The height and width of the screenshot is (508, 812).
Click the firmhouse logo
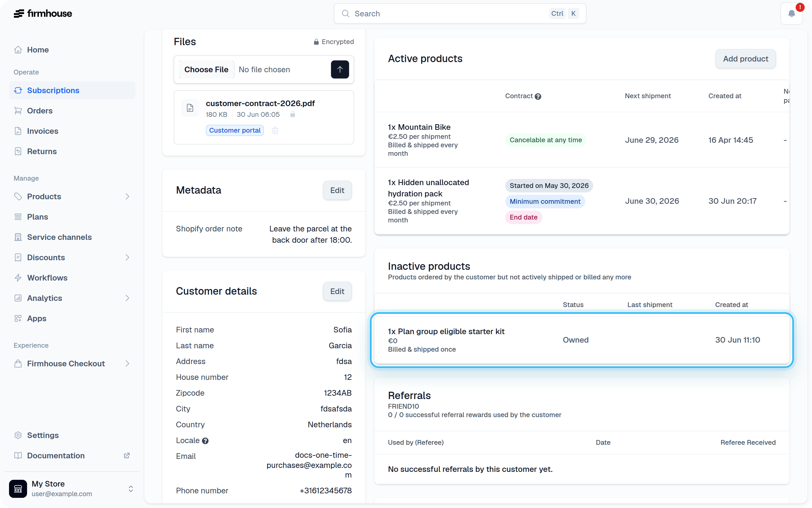coord(43,14)
